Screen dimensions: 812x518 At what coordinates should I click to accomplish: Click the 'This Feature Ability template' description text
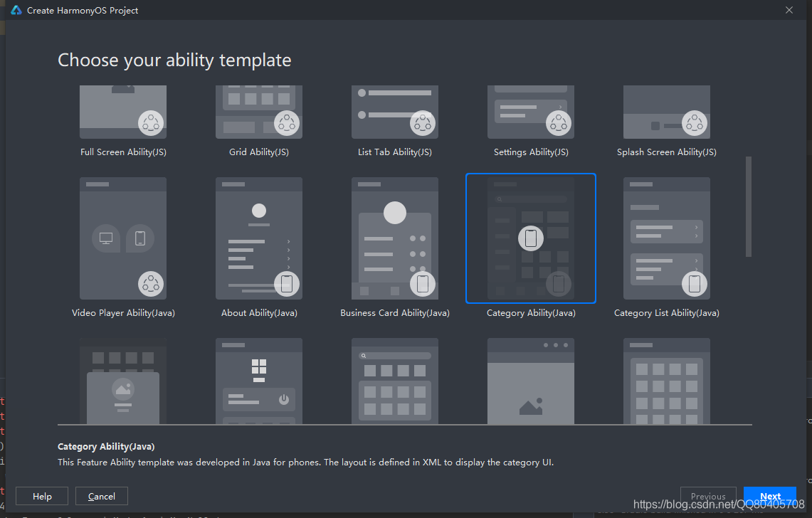pos(305,462)
